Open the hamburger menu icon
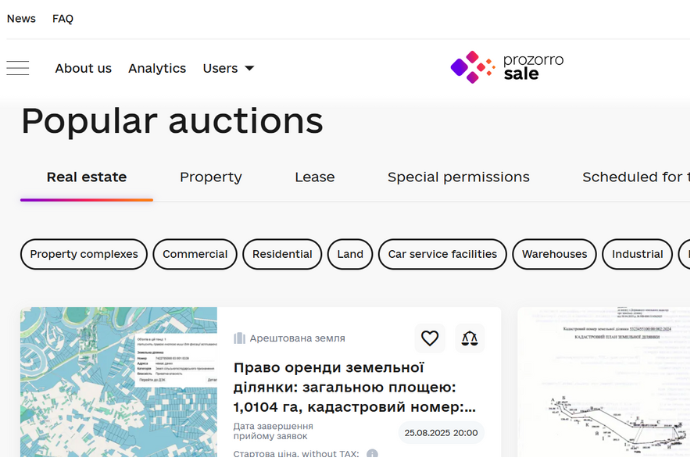Viewport: 690px width, 460px height. pyautogui.click(x=18, y=68)
